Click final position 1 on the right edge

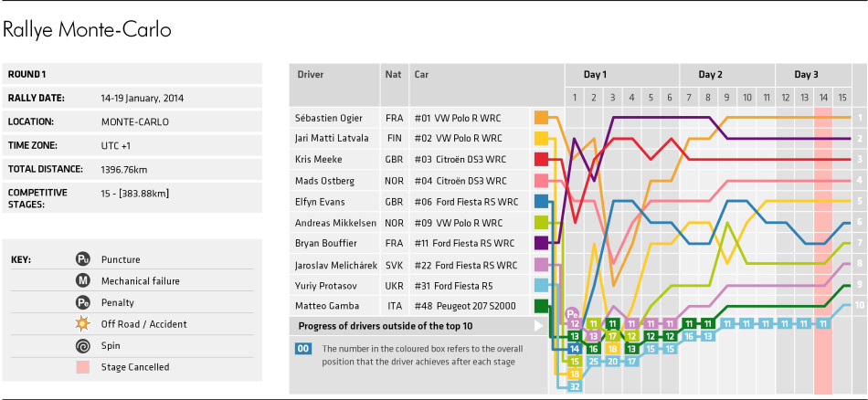point(860,117)
